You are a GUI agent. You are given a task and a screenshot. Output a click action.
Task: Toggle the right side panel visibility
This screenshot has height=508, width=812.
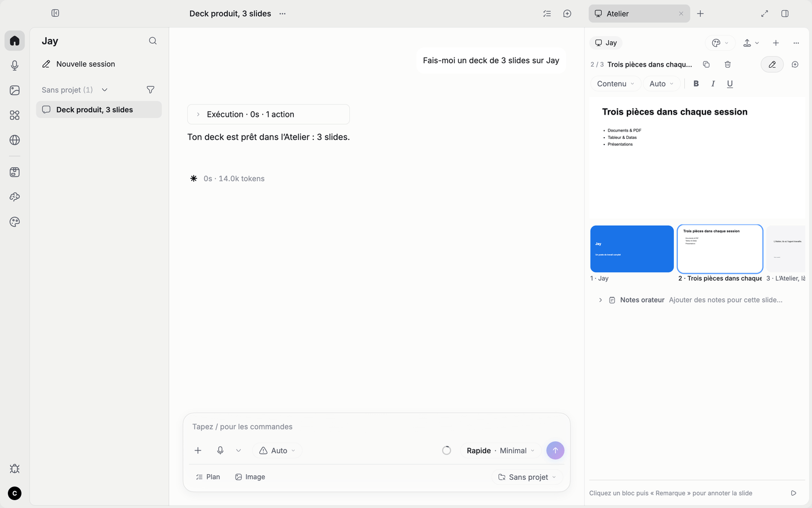785,14
